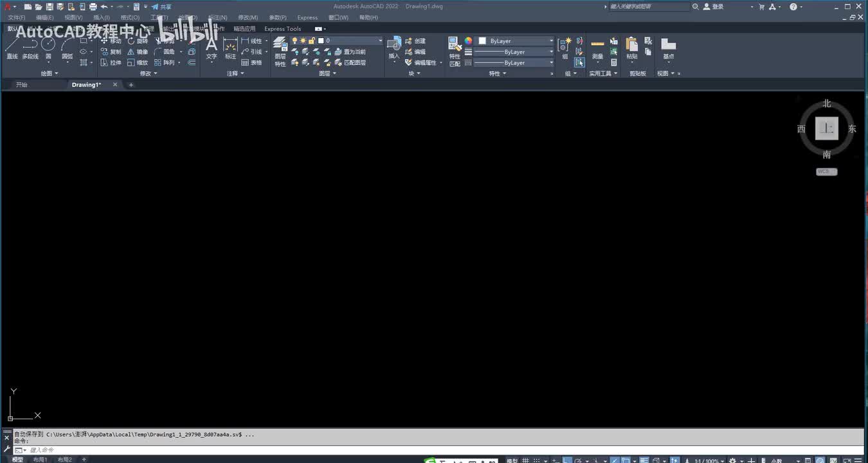The height and width of the screenshot is (463, 868).
Task: Open the Layer Properties (图层特性) manager
Action: [280, 51]
